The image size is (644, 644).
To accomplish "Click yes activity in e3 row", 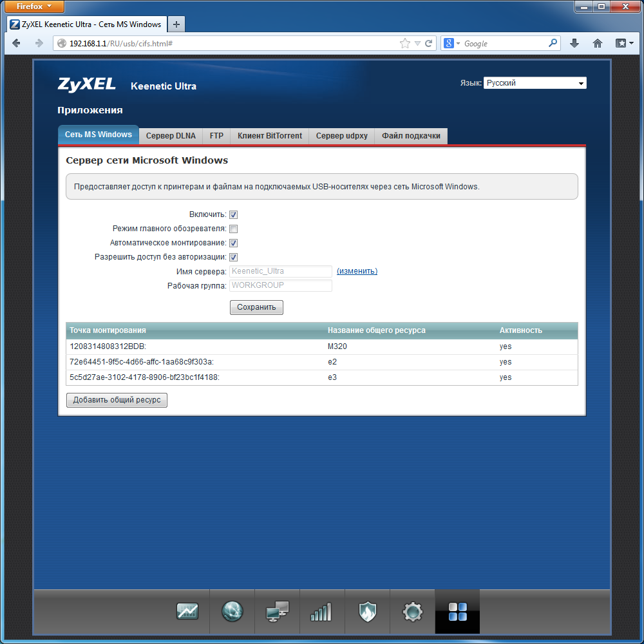I will point(505,377).
